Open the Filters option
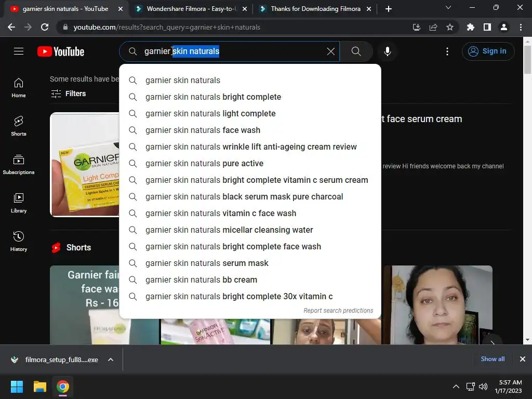 tap(68, 94)
